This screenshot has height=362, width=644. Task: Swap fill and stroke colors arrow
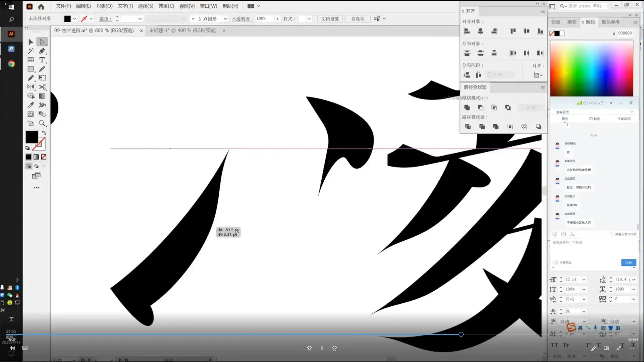point(44,133)
